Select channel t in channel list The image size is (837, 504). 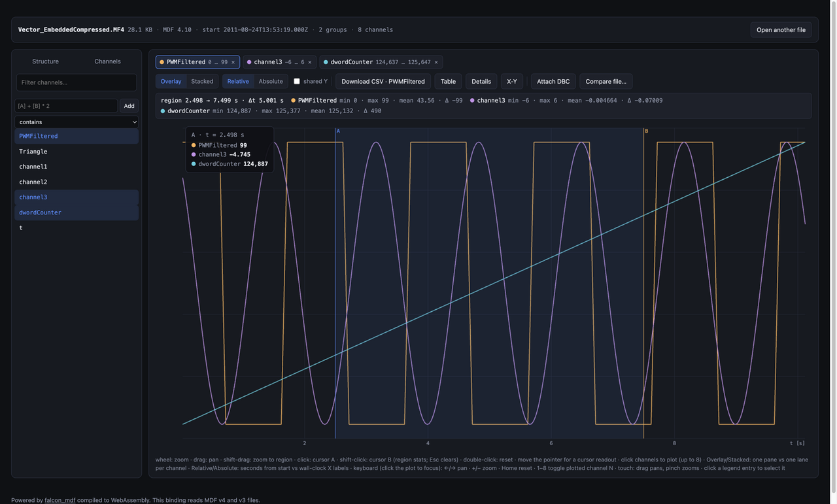[x=77, y=227]
